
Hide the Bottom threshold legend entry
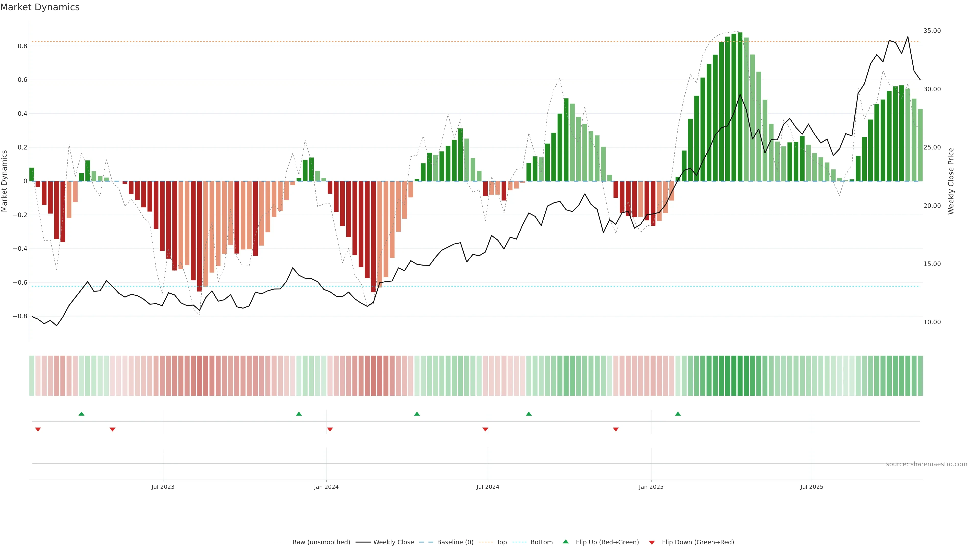pyautogui.click(x=541, y=542)
